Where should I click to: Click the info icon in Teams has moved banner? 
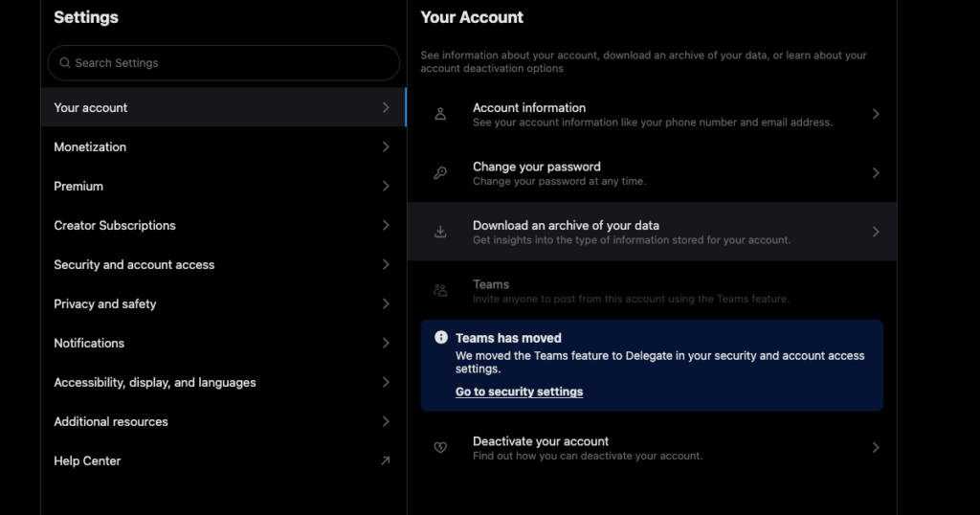click(441, 338)
